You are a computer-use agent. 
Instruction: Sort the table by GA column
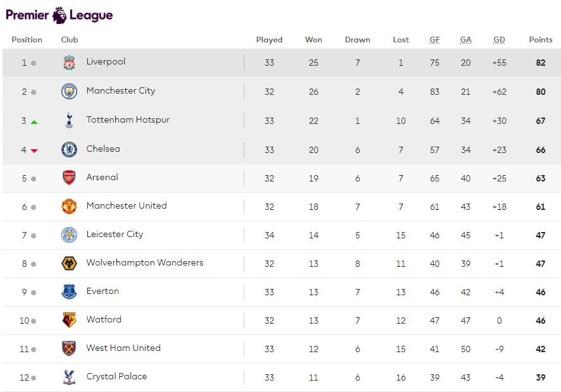[x=465, y=39]
